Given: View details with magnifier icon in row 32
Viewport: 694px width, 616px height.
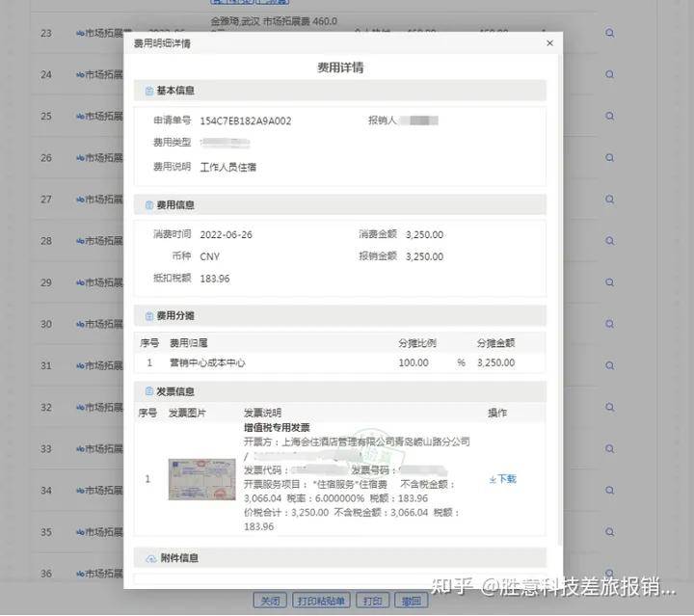Looking at the screenshot, I should [x=609, y=407].
